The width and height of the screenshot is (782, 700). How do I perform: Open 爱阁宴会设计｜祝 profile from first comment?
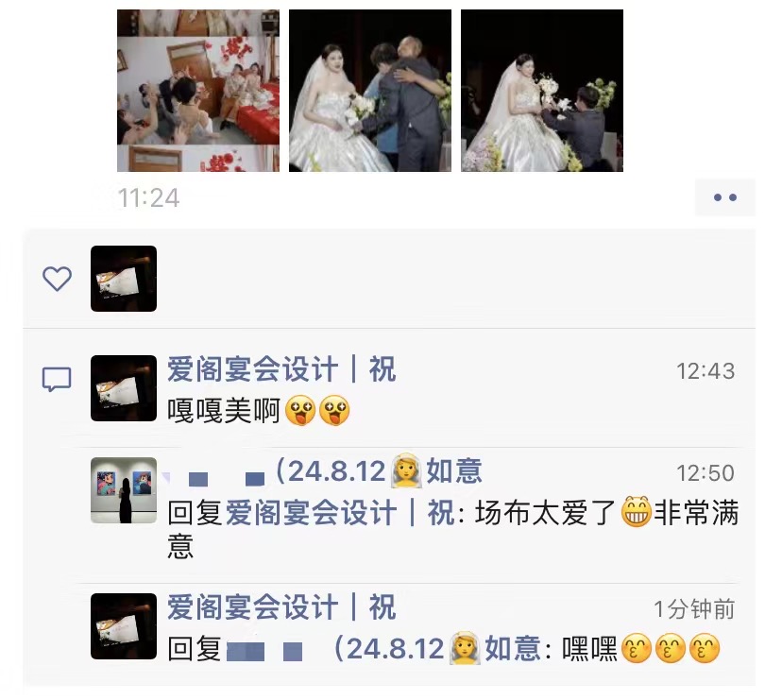[x=281, y=369]
